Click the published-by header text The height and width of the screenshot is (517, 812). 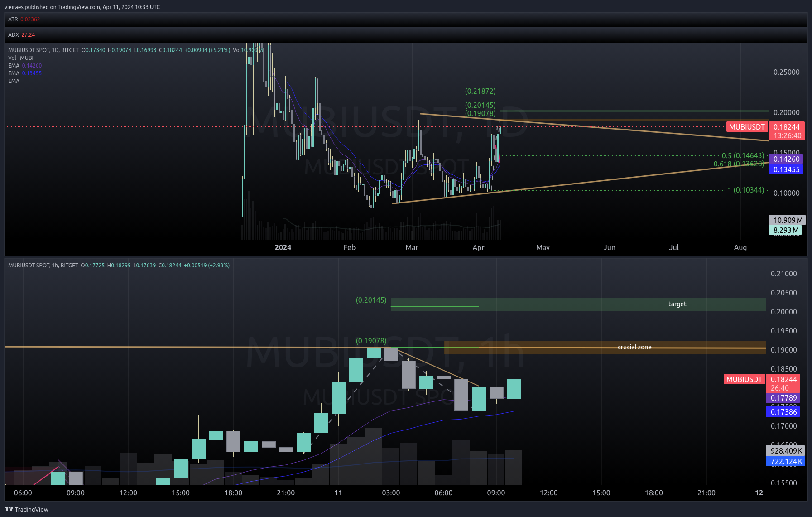[x=82, y=7]
